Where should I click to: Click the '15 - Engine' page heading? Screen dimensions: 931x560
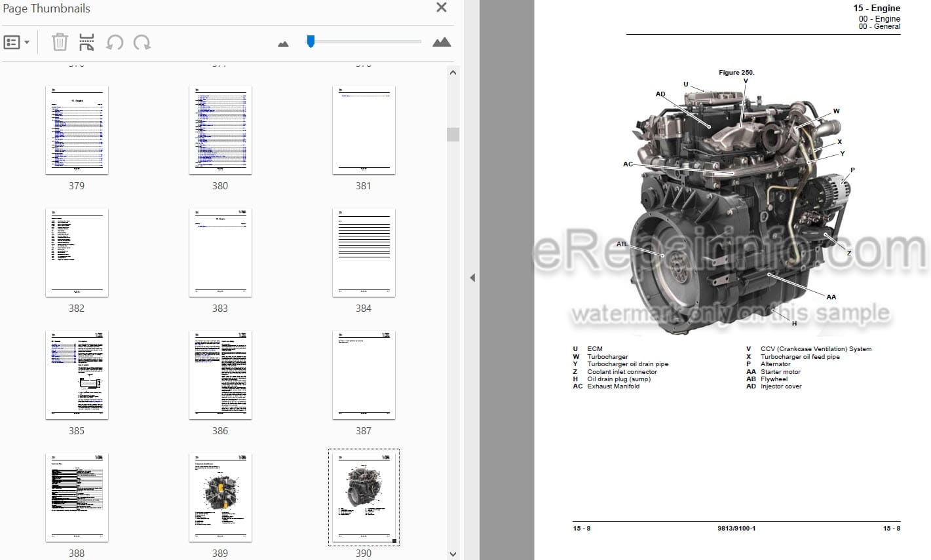877,8
